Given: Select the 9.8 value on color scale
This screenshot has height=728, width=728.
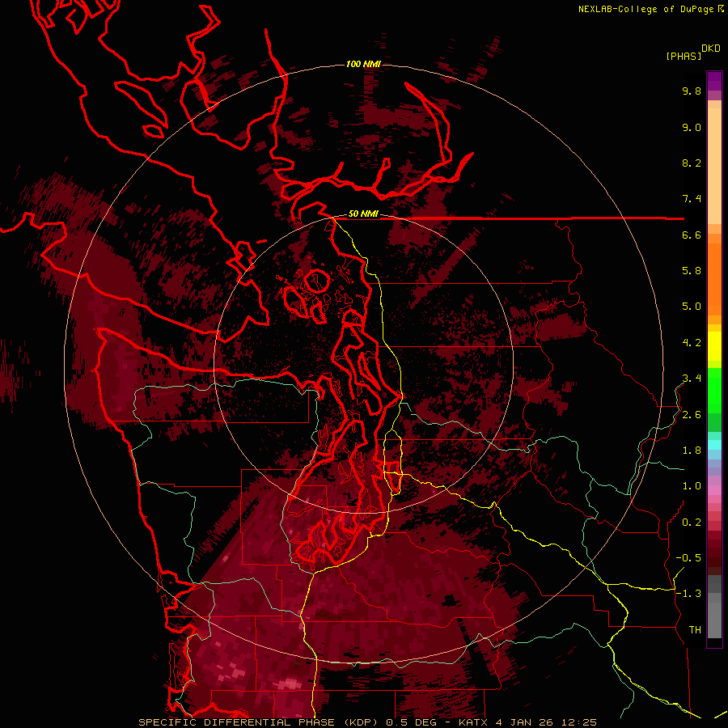Looking at the screenshot, I should tap(692, 91).
